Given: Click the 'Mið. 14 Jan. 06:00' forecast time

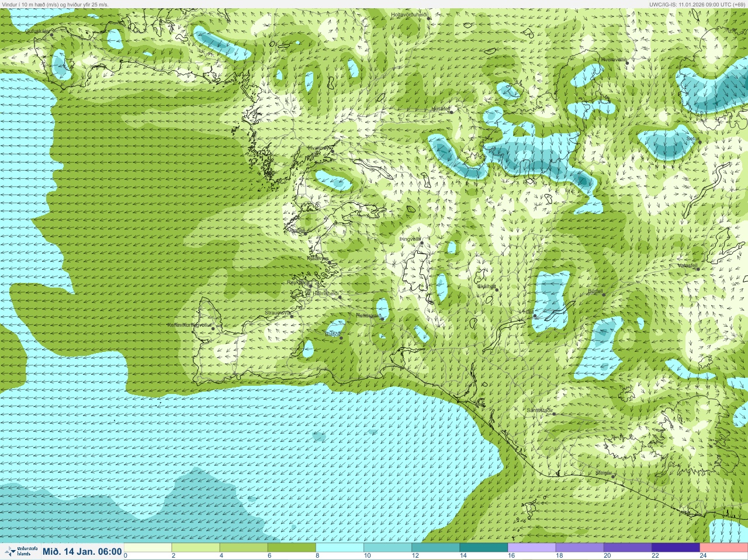Looking at the screenshot, I should (x=82, y=552).
